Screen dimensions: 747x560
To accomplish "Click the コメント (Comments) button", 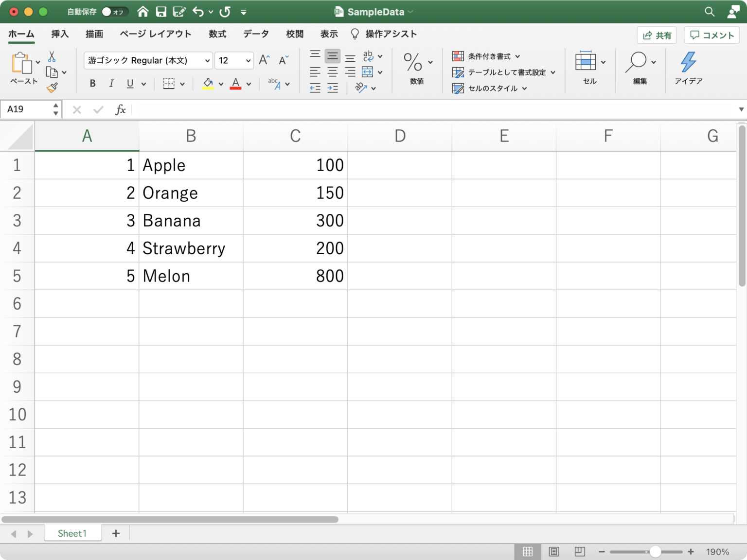I will 711,35.
